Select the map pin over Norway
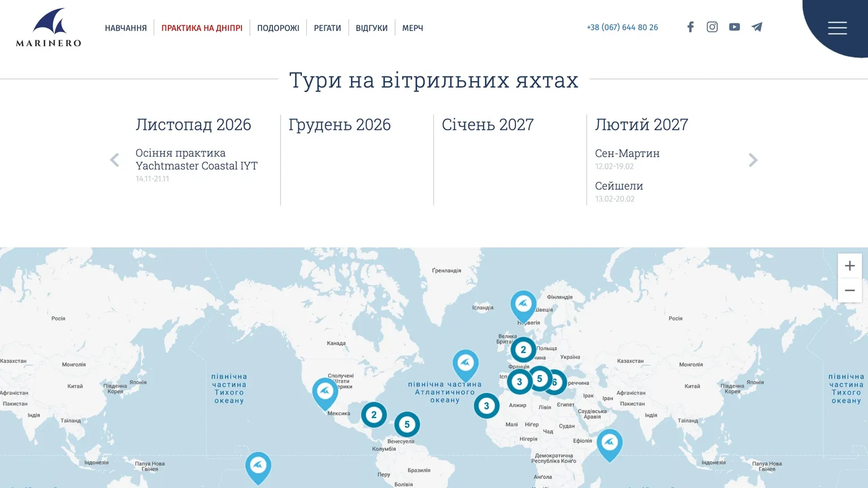 click(523, 307)
